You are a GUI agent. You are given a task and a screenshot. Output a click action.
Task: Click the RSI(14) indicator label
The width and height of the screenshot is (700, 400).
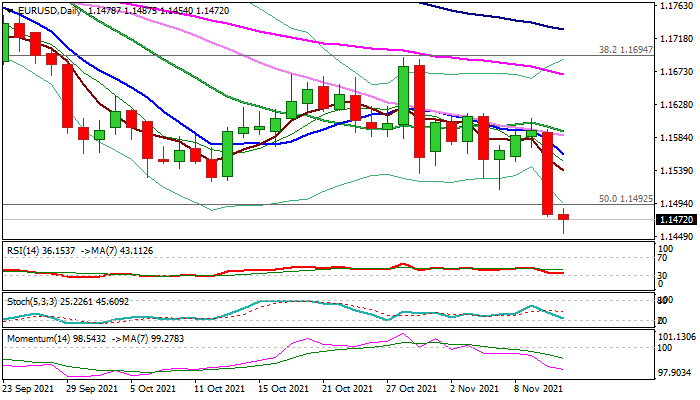29,251
